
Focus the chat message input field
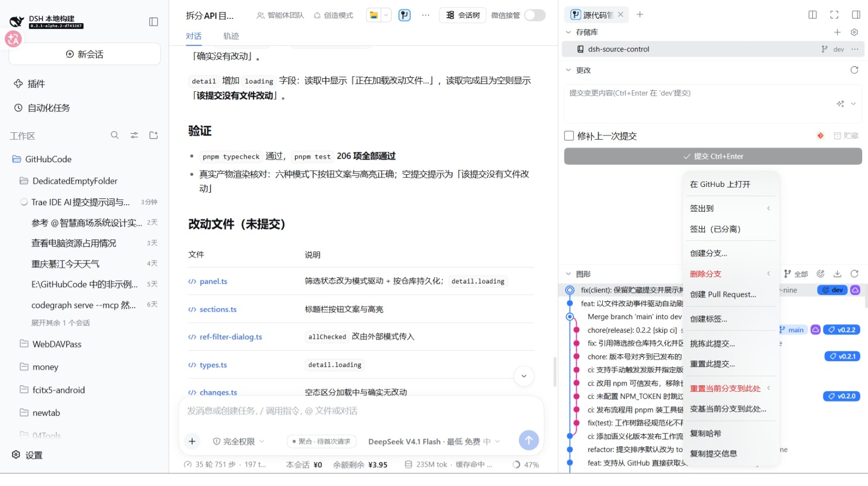pos(361,411)
